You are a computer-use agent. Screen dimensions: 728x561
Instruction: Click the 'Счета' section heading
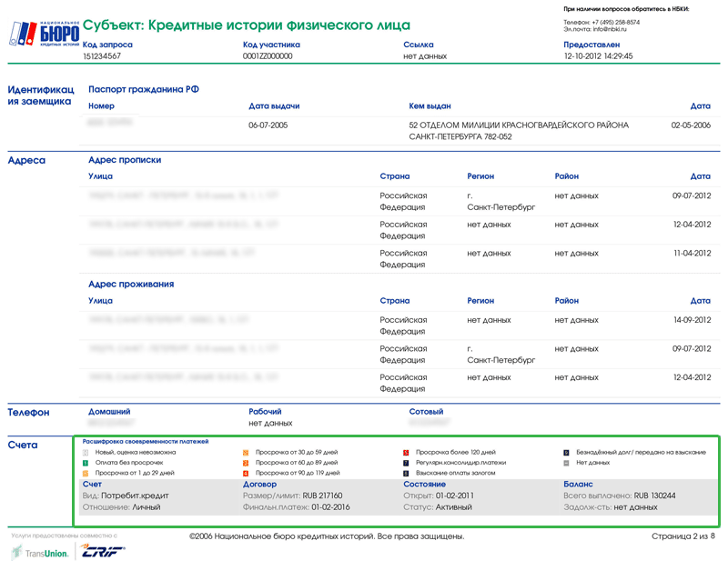pyautogui.click(x=22, y=445)
